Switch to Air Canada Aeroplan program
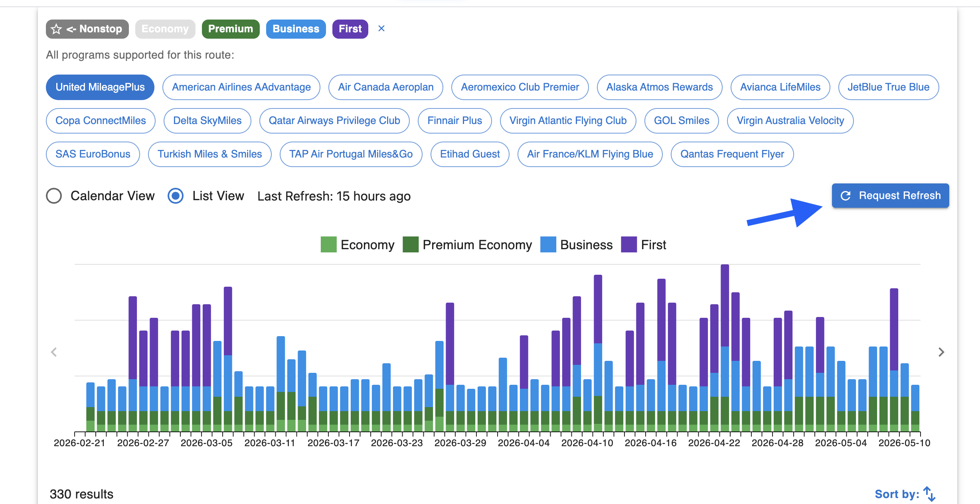This screenshot has height=504, width=980. [386, 87]
